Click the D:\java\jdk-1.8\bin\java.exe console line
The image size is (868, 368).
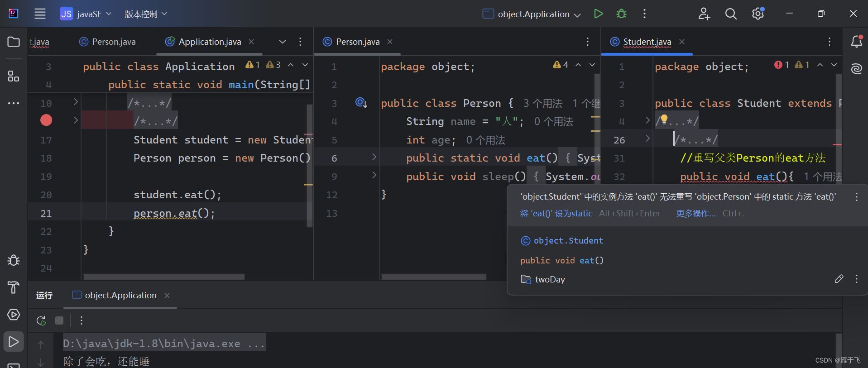click(x=164, y=344)
